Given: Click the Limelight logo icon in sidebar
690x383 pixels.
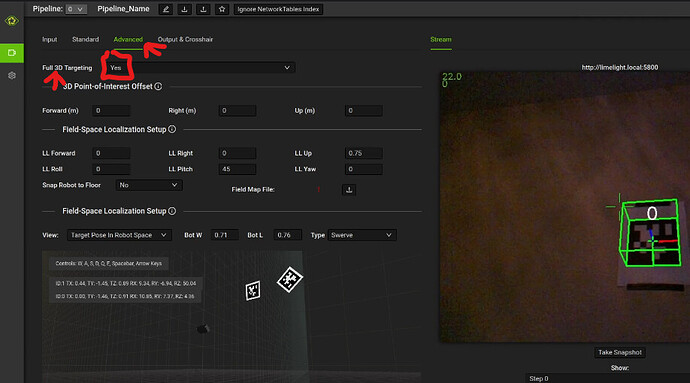Looking at the screenshot, I should [11, 21].
